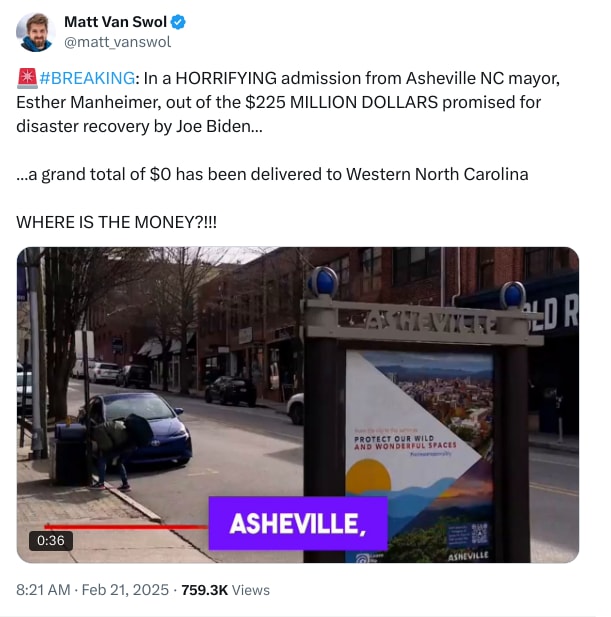The height and width of the screenshot is (617, 611).
Task: Click the purple ASHEVILLE caption box
Action: (298, 523)
